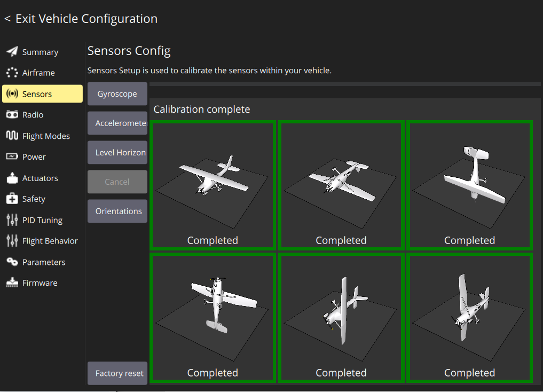Open the Parameters section
The image size is (543, 392).
pos(43,262)
